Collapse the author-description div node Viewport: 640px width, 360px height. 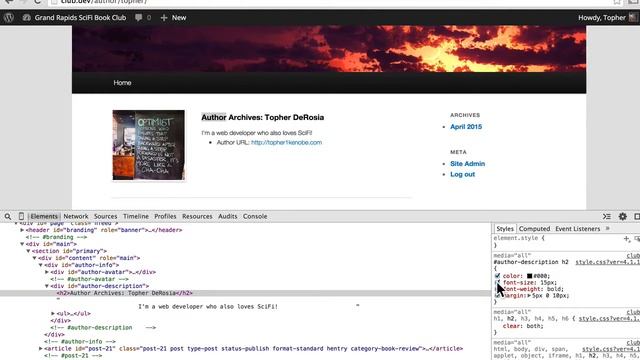(47, 286)
